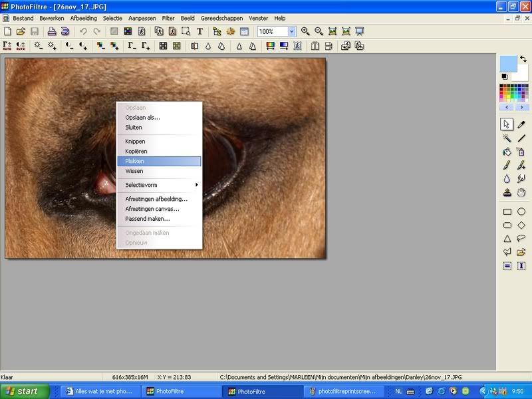Choose Knippen in the context menu
532x399 pixels.
pyautogui.click(x=159, y=142)
